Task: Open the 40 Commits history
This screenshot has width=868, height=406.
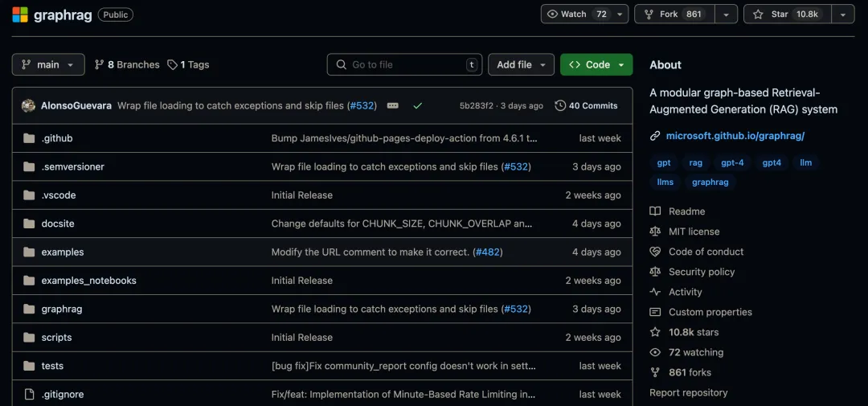Action: tap(586, 105)
